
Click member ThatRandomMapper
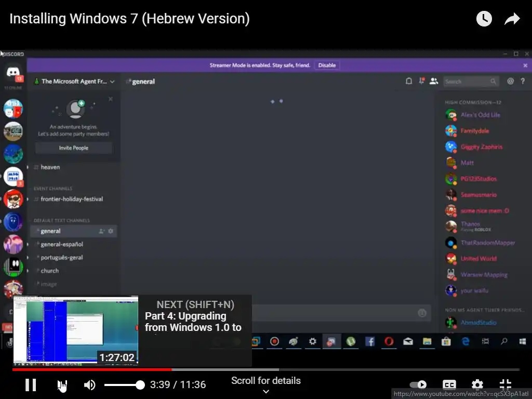[x=488, y=243]
